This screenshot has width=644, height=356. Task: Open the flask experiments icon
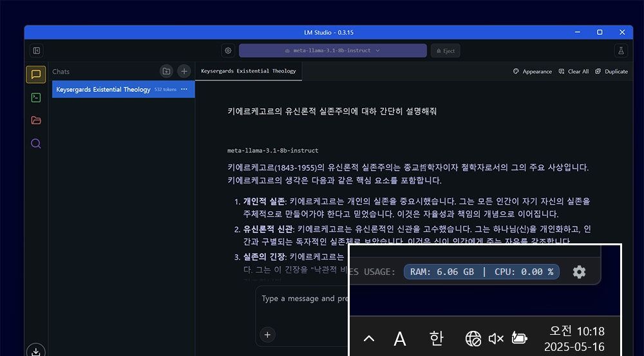621,50
